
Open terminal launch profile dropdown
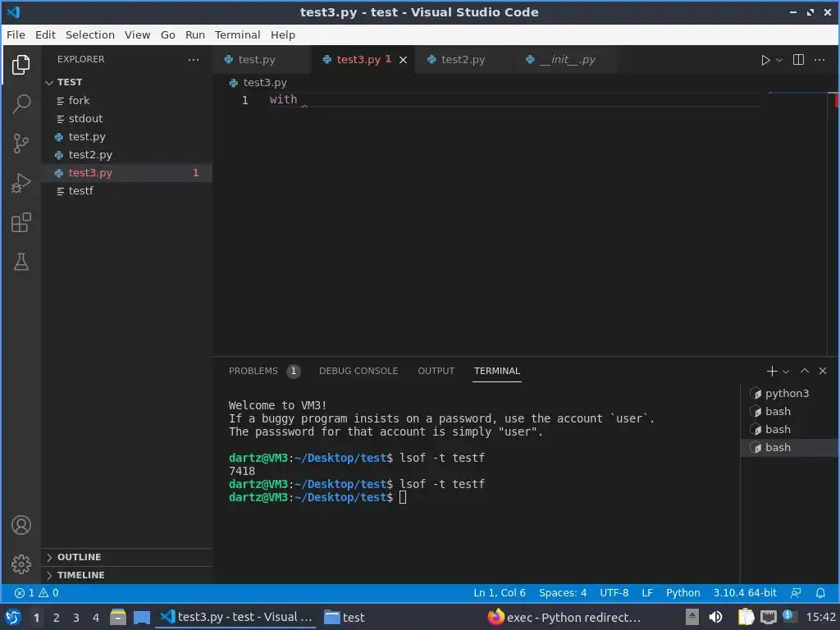[x=785, y=372]
